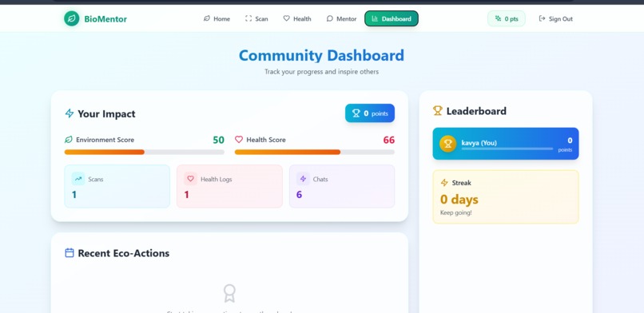
Task: Click the Sign Out arrow icon
Action: (x=543, y=18)
